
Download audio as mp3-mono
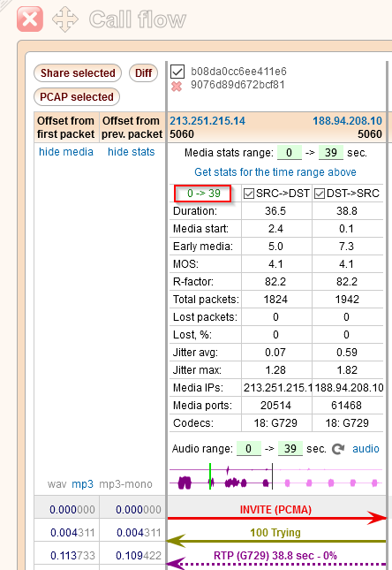coord(125,484)
